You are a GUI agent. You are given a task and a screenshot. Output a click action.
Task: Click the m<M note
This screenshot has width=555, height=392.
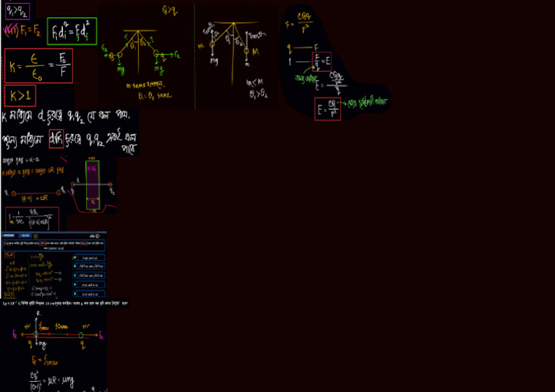(x=255, y=83)
